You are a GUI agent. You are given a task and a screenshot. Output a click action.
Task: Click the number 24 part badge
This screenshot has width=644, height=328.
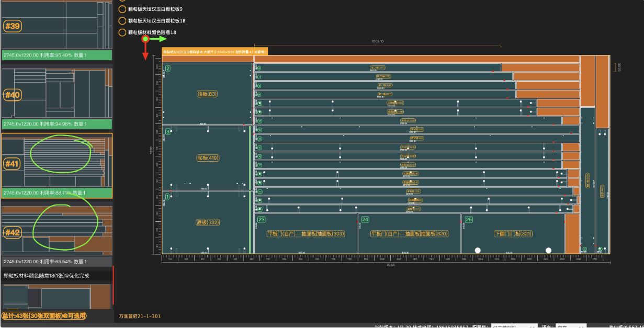365,220
